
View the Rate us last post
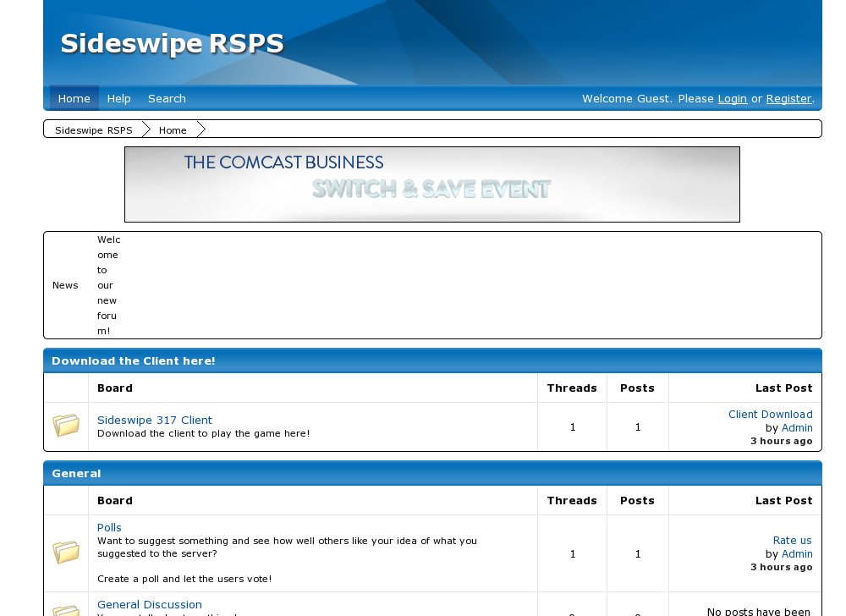[x=792, y=540]
